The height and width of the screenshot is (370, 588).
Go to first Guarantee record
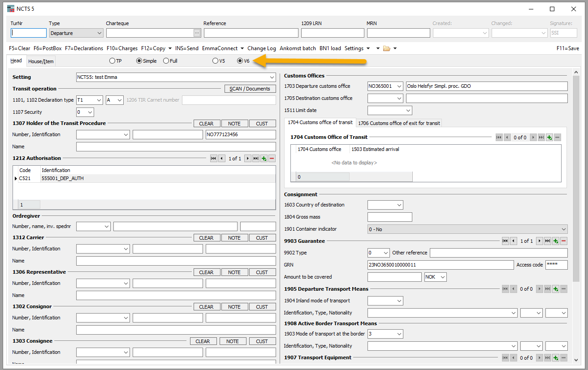(x=505, y=241)
